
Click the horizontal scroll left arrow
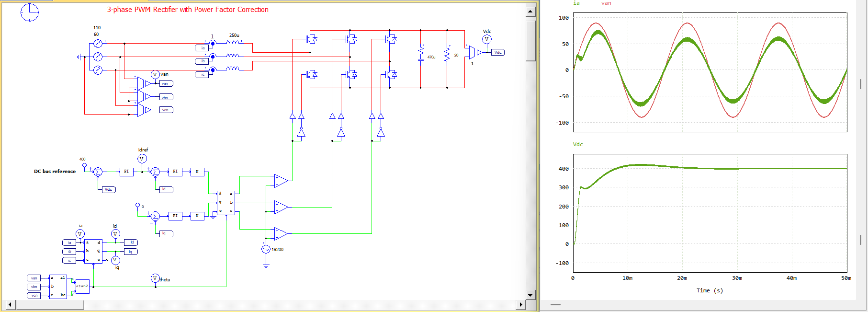pyautogui.click(x=10, y=304)
